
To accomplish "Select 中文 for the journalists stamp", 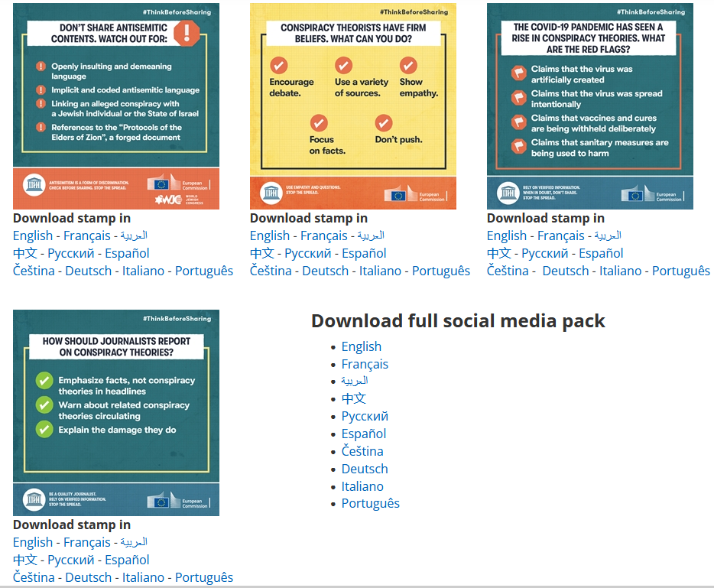I will tap(25, 560).
